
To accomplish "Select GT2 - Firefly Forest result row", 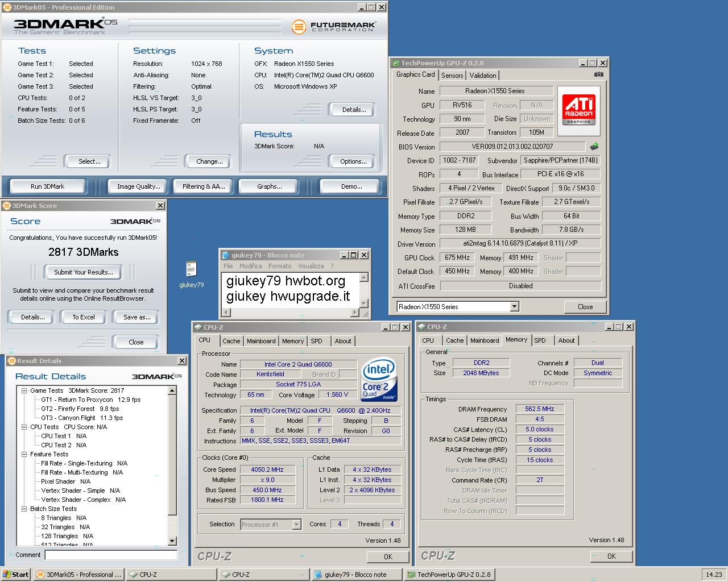I will [x=80, y=409].
